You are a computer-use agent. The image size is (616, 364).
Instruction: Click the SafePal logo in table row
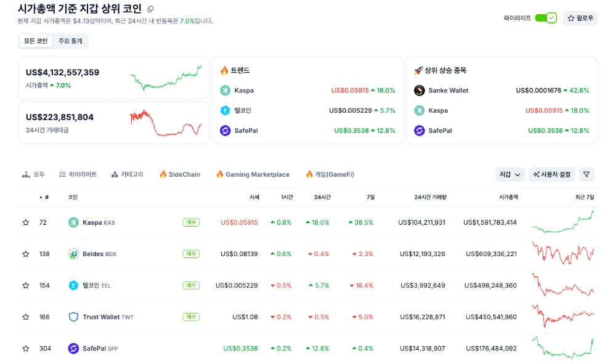(73, 349)
